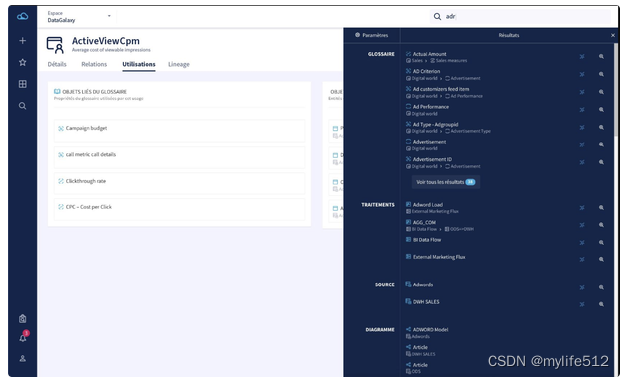Open the BI Data Flow result
625x379 pixels.
pyautogui.click(x=427, y=240)
